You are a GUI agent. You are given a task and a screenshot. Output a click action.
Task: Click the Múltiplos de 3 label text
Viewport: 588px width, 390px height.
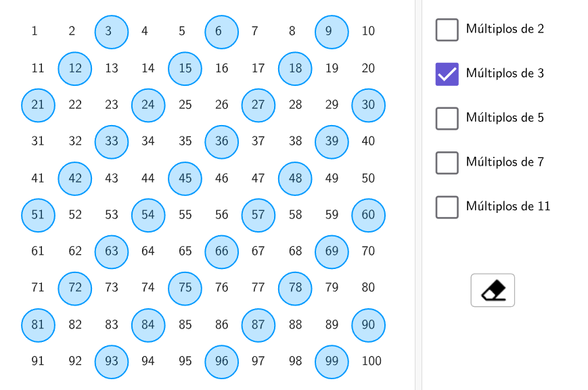pos(505,73)
